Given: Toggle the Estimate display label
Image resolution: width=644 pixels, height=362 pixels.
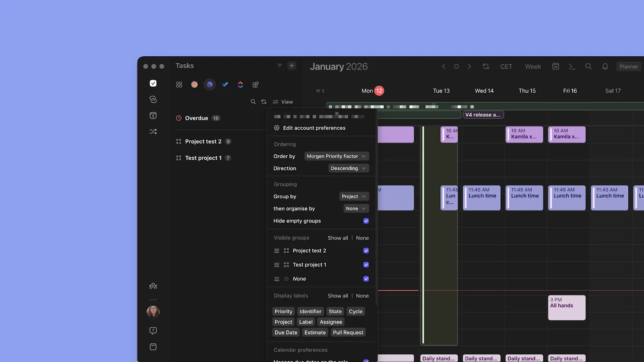Looking at the screenshot, I should pos(315,332).
